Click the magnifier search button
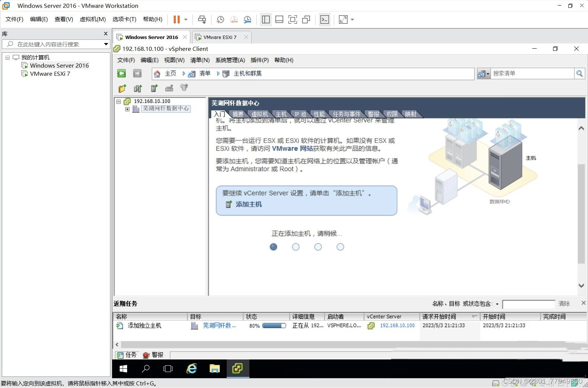Screen dimensions: 588x388 (579, 74)
